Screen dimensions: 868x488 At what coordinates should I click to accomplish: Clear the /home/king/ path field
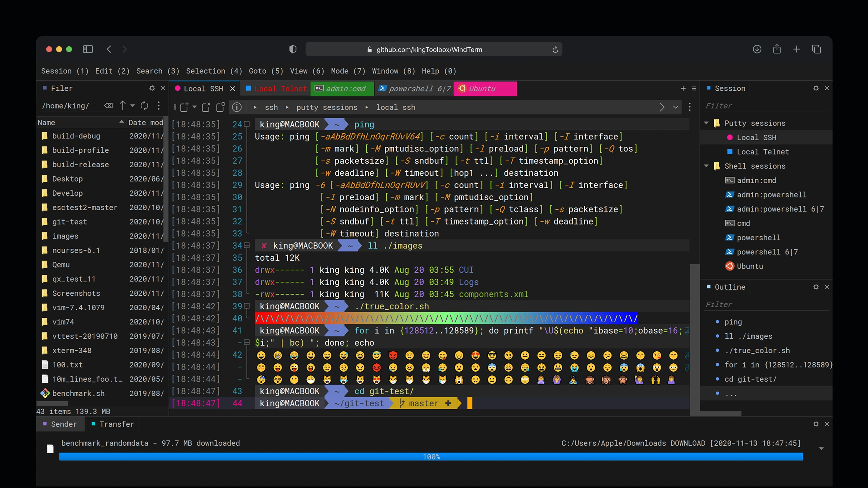click(x=109, y=106)
